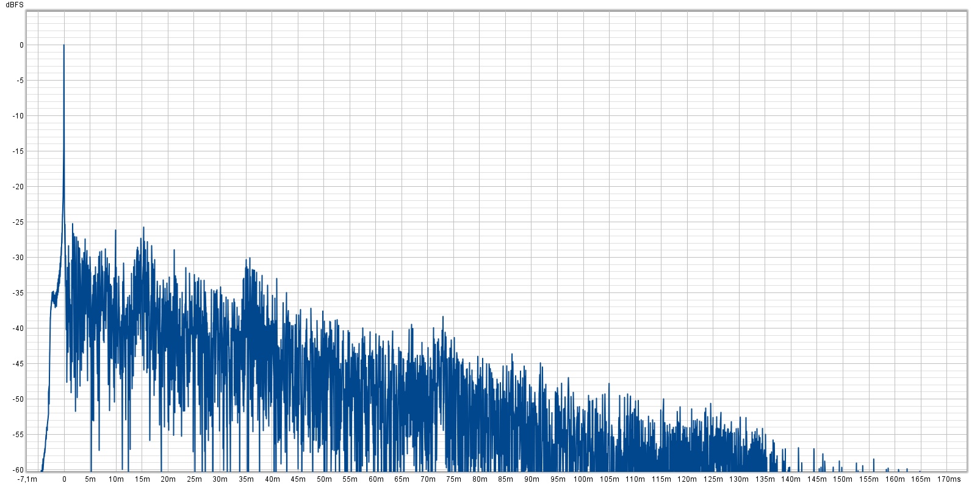Click the -7,1m time axis label
The width and height of the screenshot is (980, 486).
click(x=27, y=479)
